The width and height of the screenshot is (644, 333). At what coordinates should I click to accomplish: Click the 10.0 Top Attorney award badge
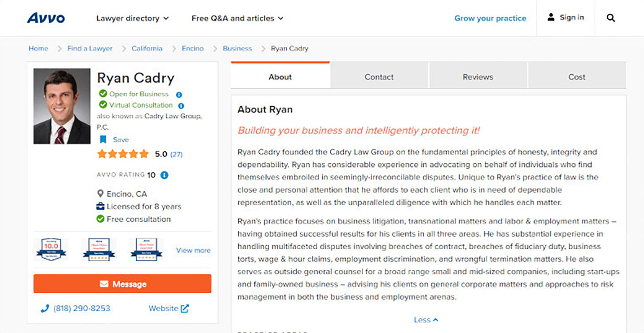50,250
